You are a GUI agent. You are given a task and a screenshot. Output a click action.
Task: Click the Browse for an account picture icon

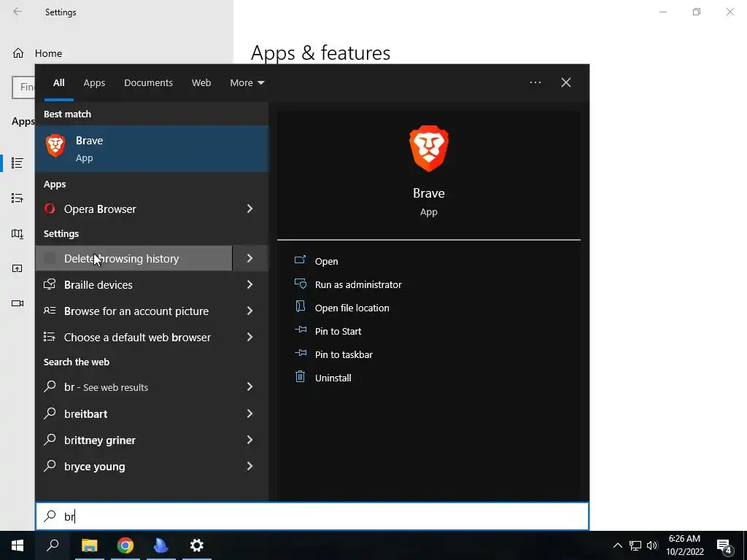[x=50, y=311]
